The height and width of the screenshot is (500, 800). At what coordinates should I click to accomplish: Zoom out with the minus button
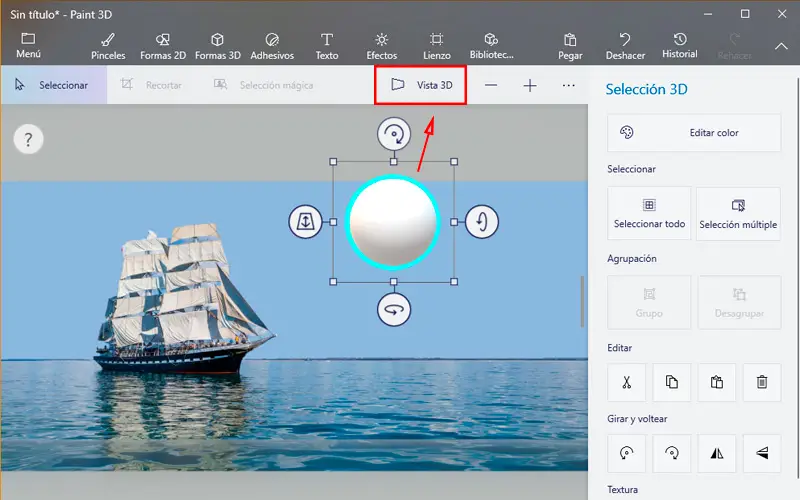pyautogui.click(x=491, y=85)
